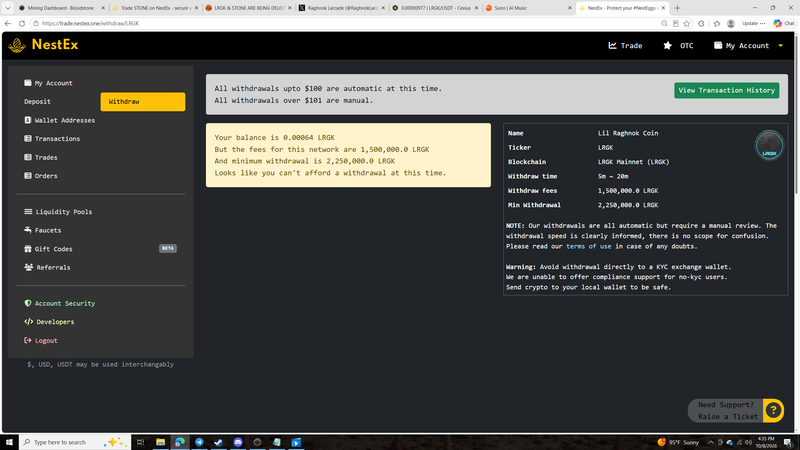Click the BETA badge beside Gift Codes
Viewport: 800px width, 450px height.
pyautogui.click(x=168, y=248)
